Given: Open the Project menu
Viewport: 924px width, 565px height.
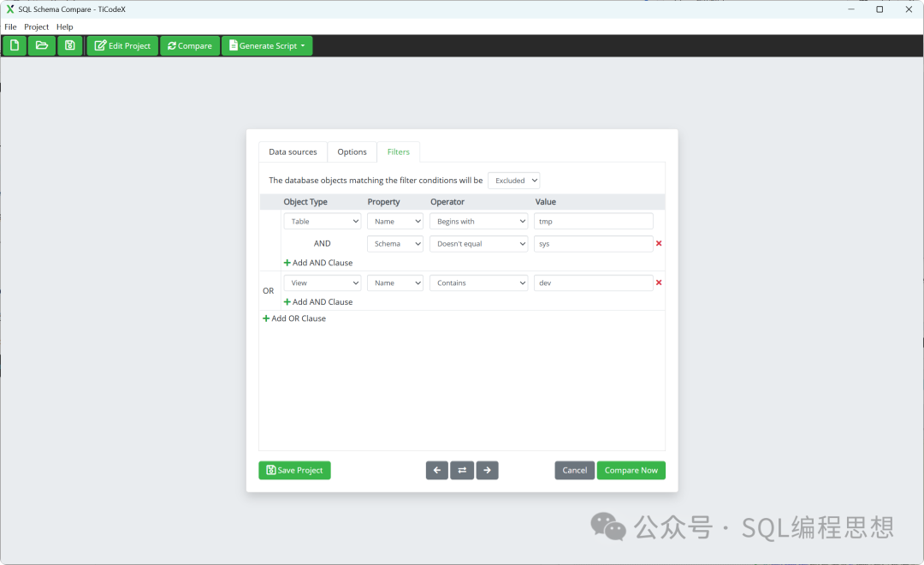Looking at the screenshot, I should pyautogui.click(x=37, y=27).
